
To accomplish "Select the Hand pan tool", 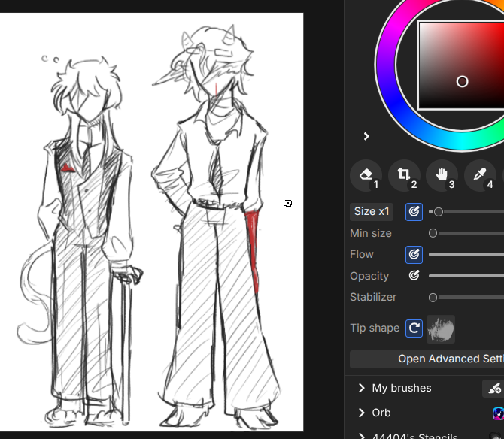I will pos(442,175).
